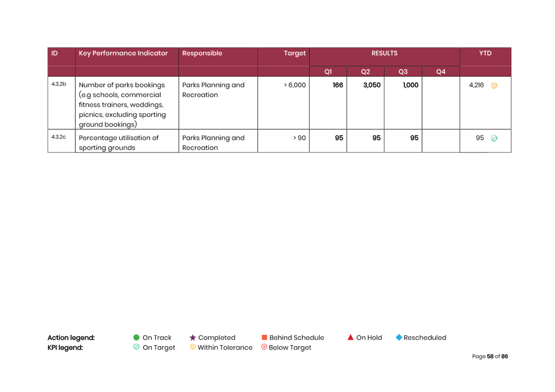555x392 pixels.
Task: Select the Q4 sub-header
Action: point(441,72)
